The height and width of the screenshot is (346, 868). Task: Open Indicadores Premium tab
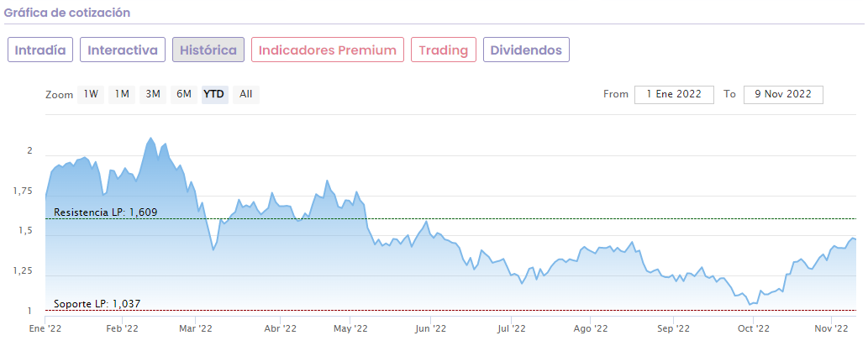[x=328, y=50]
